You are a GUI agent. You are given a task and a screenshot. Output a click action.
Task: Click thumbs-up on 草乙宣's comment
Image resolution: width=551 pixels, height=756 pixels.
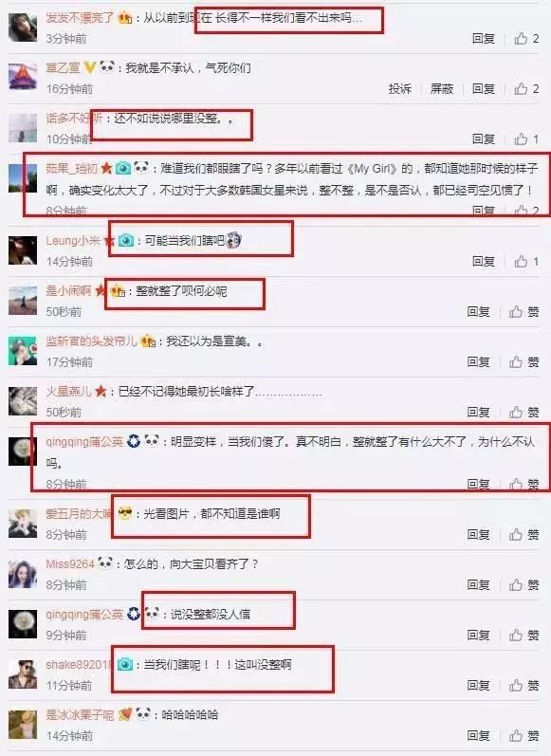click(x=526, y=89)
